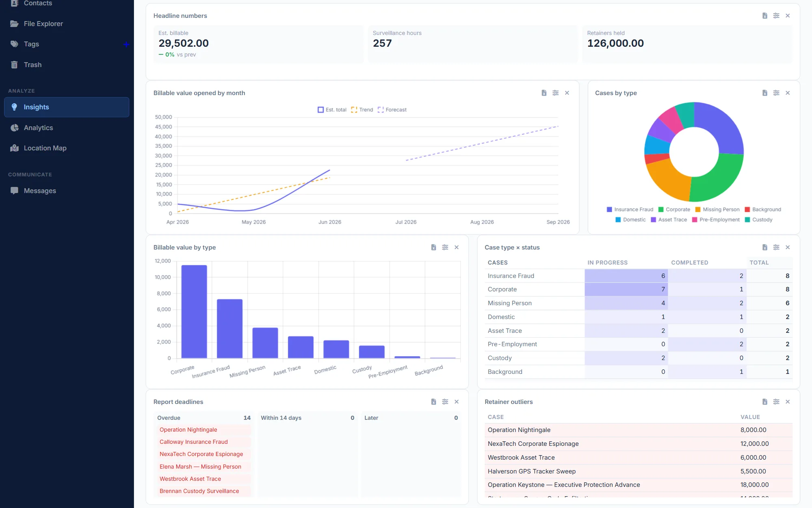812x508 pixels.
Task: Adjust Cases by type panel settings
Action: click(776, 93)
